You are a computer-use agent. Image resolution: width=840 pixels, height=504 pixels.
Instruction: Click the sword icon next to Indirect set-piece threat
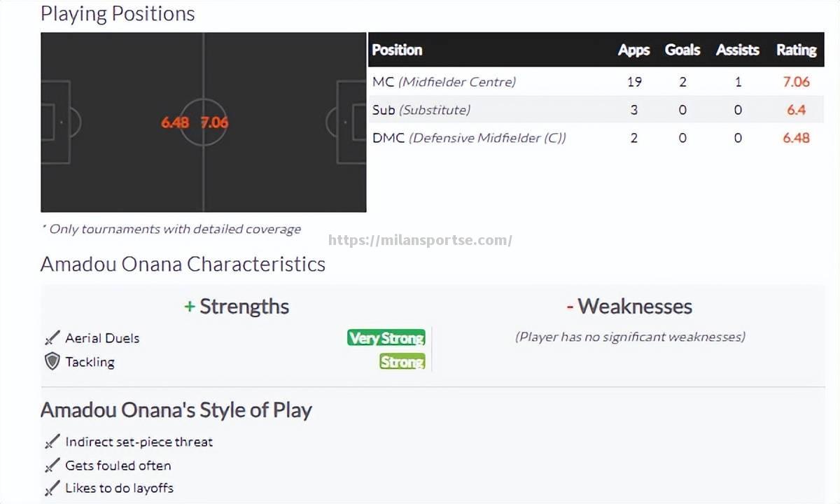coord(52,442)
